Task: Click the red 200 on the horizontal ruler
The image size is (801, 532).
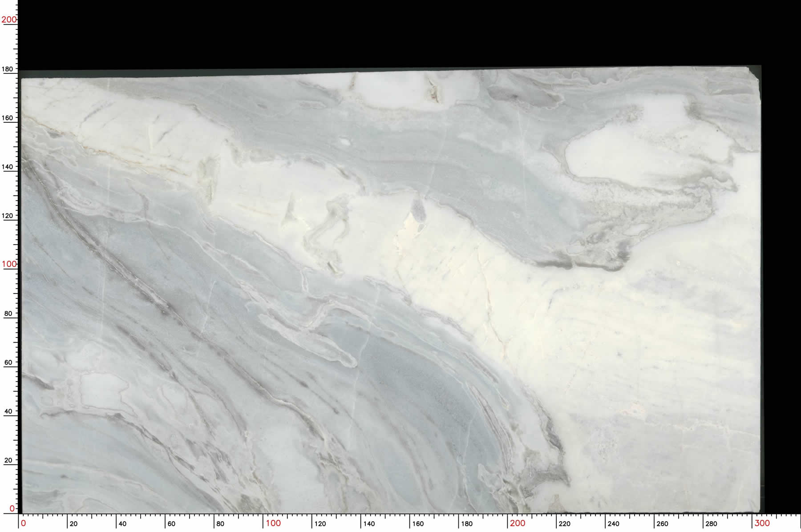Action: [518, 524]
